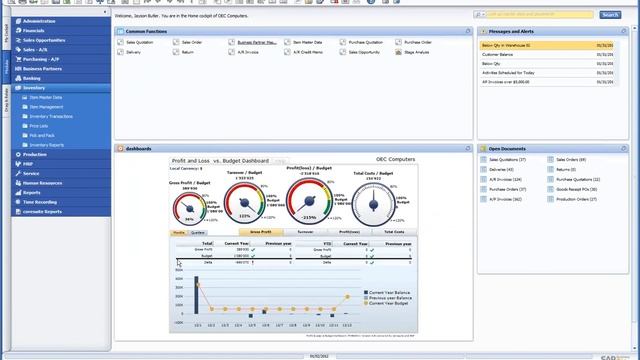Switch to the Drag & Relate side tab

click(x=6, y=100)
